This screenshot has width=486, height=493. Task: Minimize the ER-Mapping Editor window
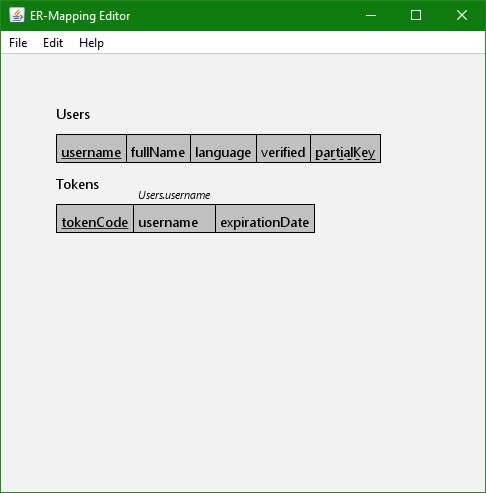click(371, 15)
